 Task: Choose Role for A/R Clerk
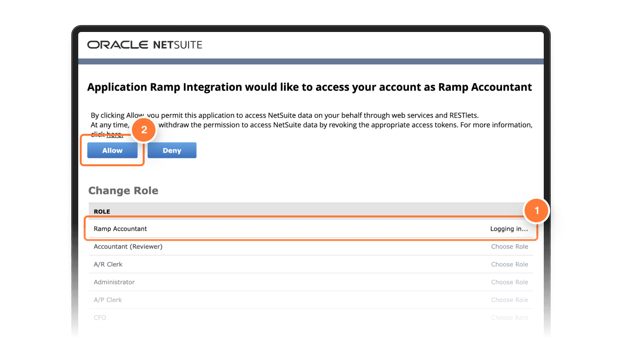509,264
